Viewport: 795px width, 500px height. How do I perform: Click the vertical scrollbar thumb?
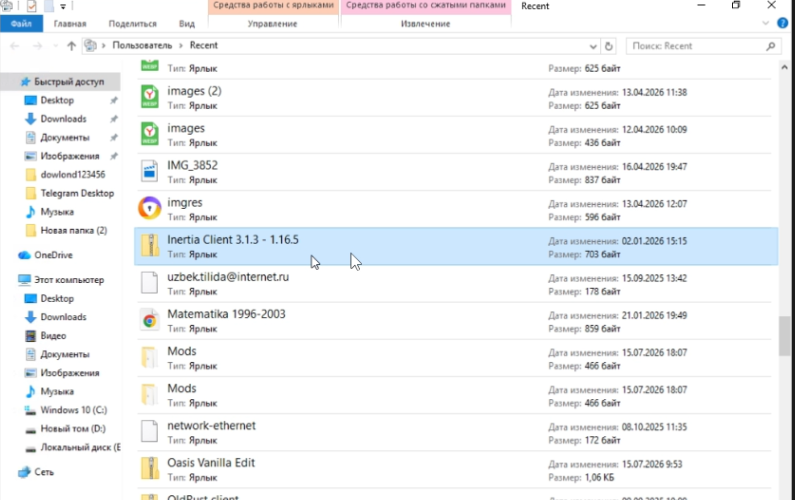click(x=784, y=336)
